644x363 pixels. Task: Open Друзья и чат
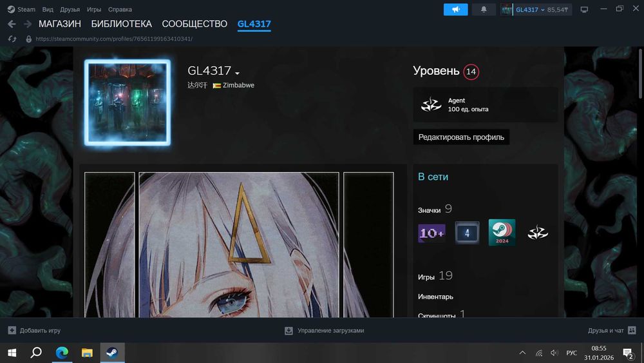tap(605, 330)
